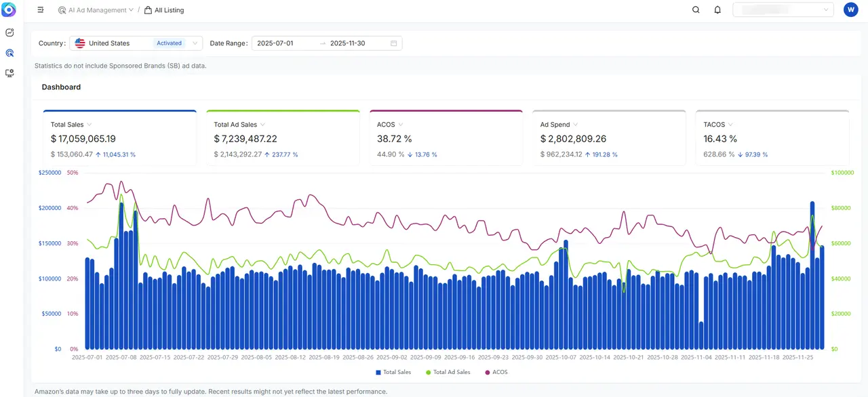Collapse the sidebar with the hamburger icon
Viewport: 868px width, 397px height.
[40, 9]
